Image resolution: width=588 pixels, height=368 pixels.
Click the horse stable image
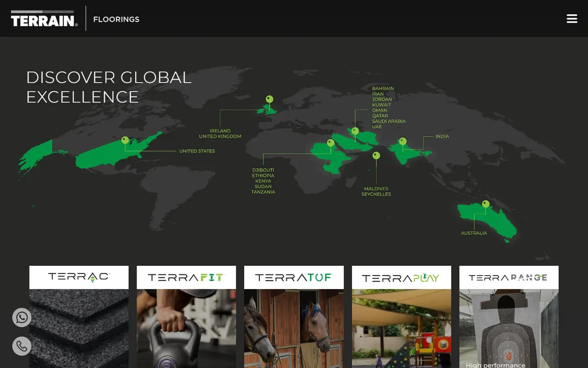click(294, 328)
